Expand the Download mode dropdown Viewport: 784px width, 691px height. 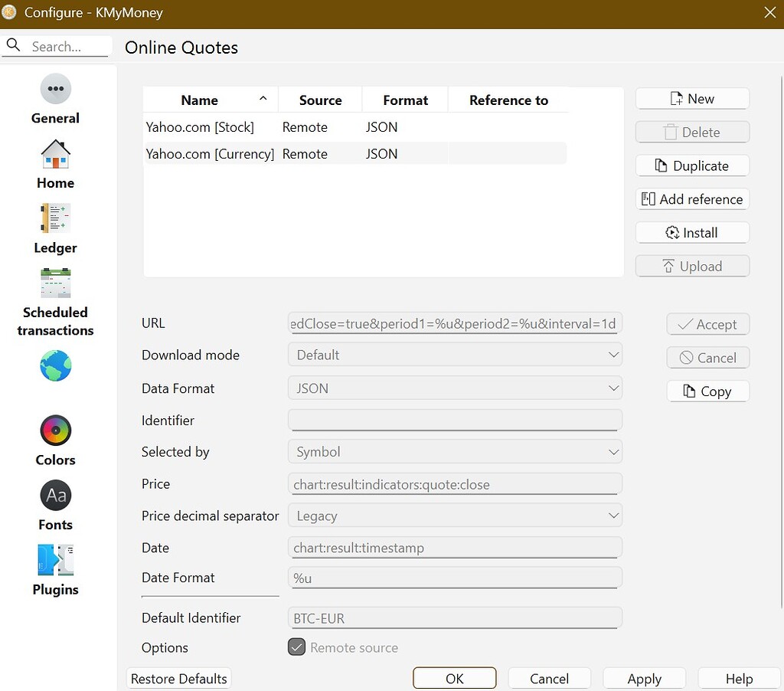point(455,355)
